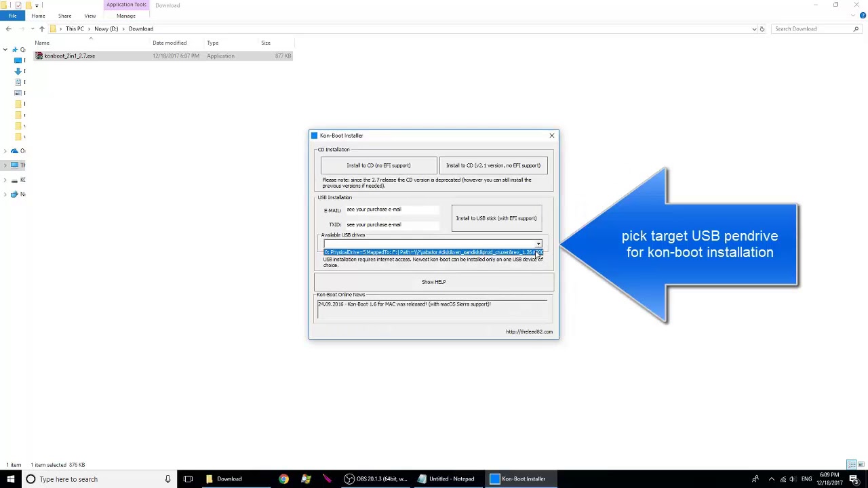Image resolution: width=868 pixels, height=488 pixels.
Task: Go back in Explorer navigation
Action: point(9,28)
